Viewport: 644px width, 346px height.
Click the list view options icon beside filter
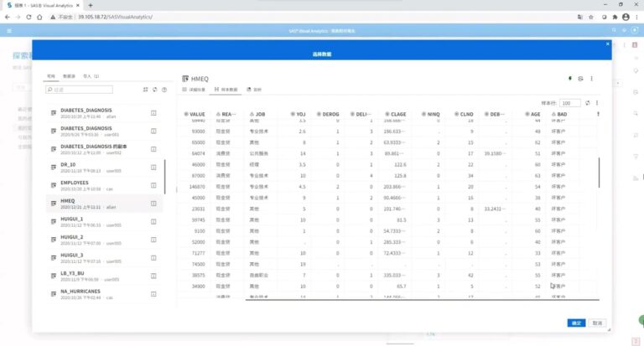pyautogui.click(x=145, y=90)
